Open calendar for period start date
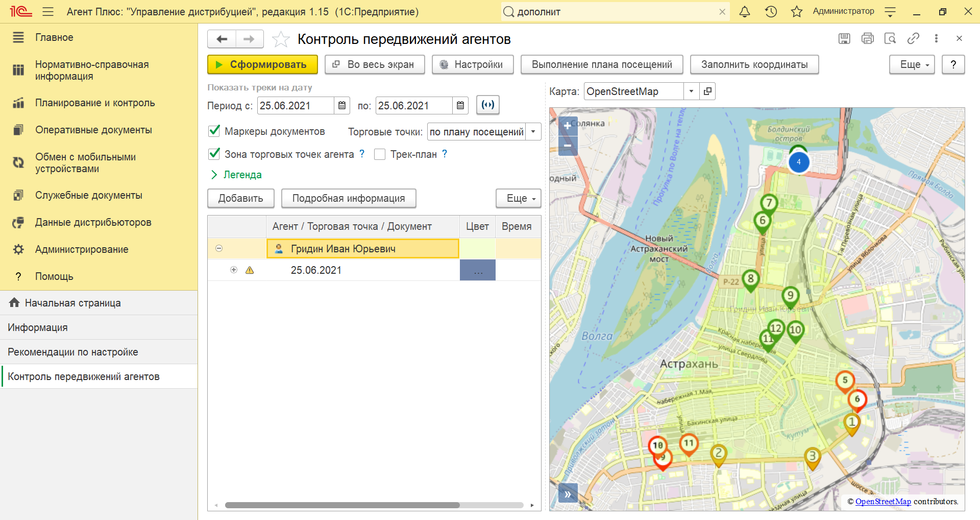 342,105
